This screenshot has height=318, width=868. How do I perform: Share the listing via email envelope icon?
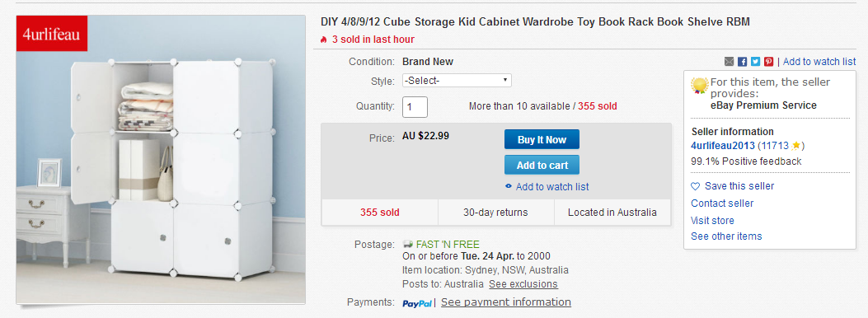(x=729, y=62)
